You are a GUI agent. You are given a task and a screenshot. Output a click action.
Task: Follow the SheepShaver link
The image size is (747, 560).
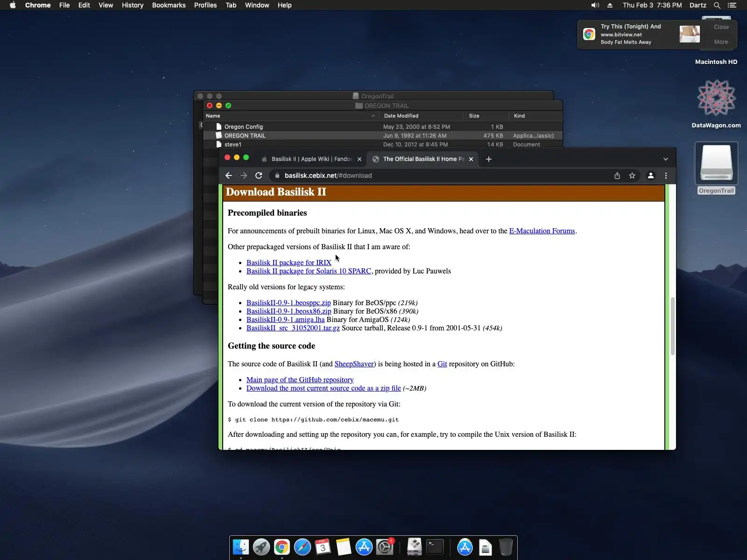[x=354, y=364]
